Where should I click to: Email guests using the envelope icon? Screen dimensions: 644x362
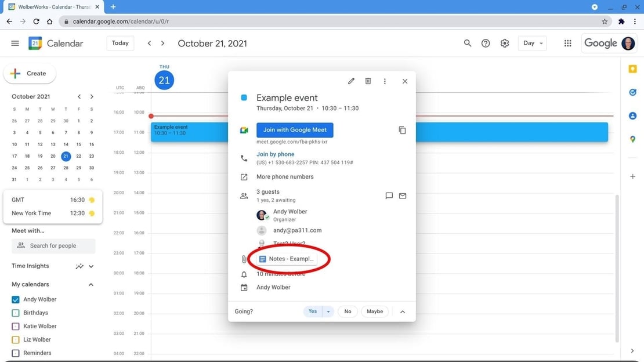[x=403, y=196]
